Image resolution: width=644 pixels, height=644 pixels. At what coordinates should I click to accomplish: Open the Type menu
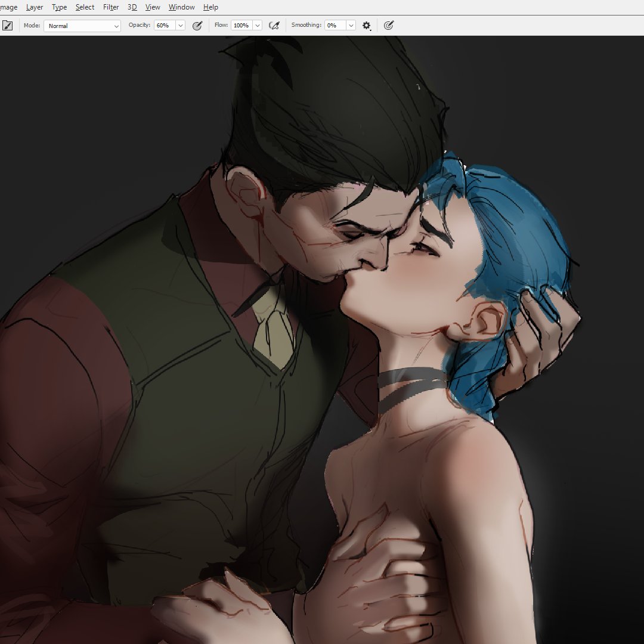click(x=59, y=7)
